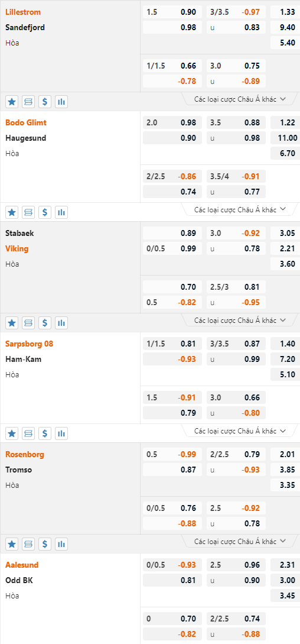Image resolution: width=300 pixels, height=644 pixels.
Task: Select Odd BK win odds 3.00
Action: 285,580
